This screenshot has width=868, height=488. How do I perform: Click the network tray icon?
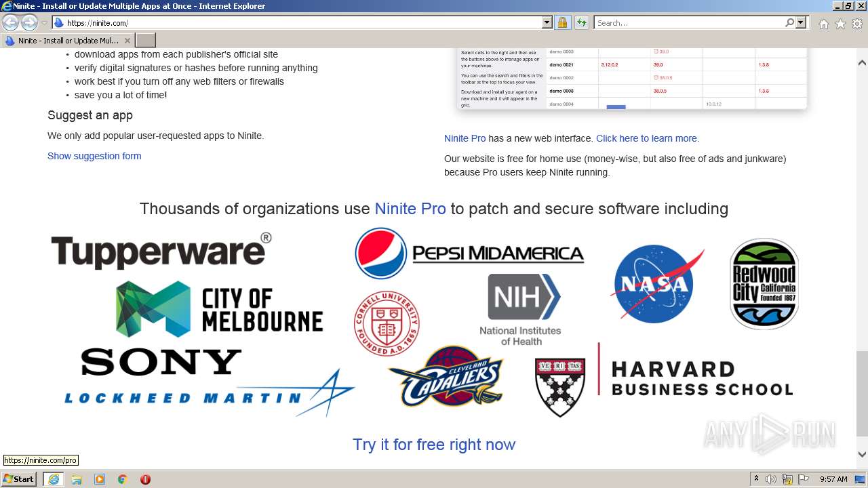click(x=787, y=479)
